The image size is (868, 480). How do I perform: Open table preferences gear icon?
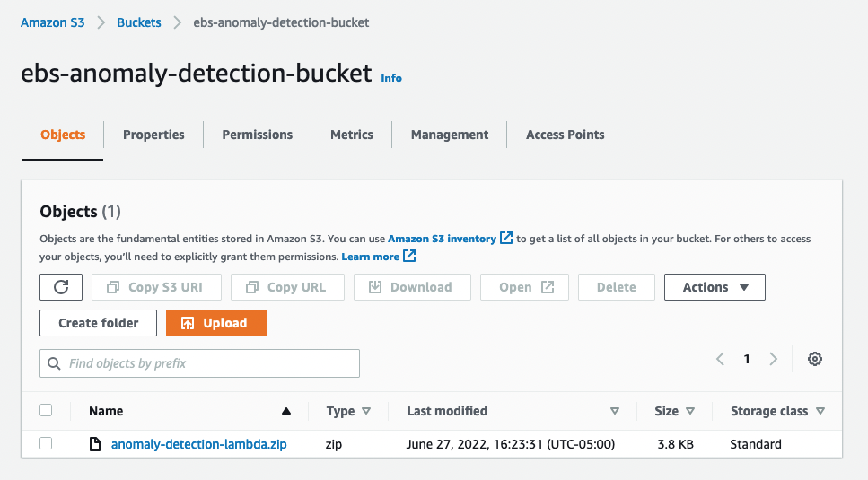814,359
